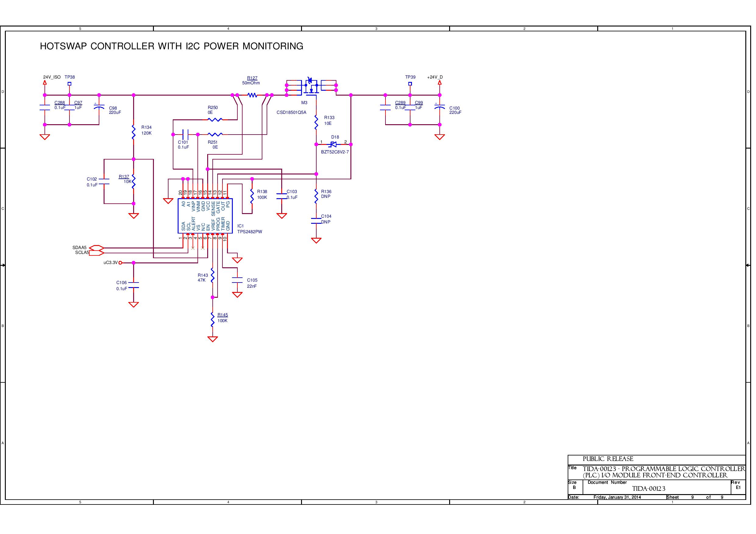
Task: Select the R134 120K resistor symbol
Action: (133, 132)
